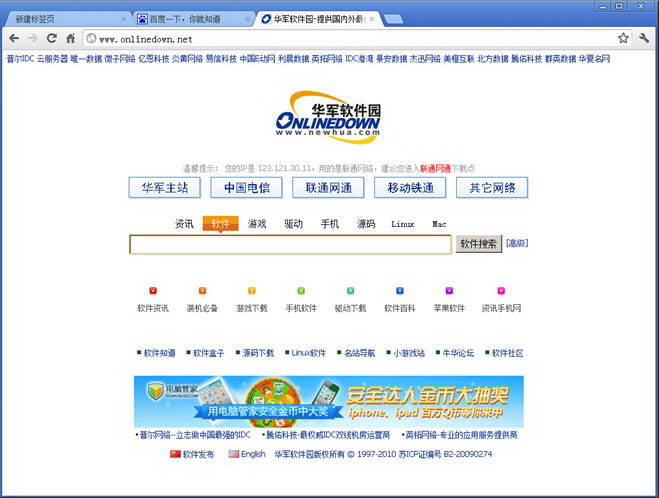Click the pink 资讯手机网 icon
This screenshot has width=659, height=498.
(501, 290)
